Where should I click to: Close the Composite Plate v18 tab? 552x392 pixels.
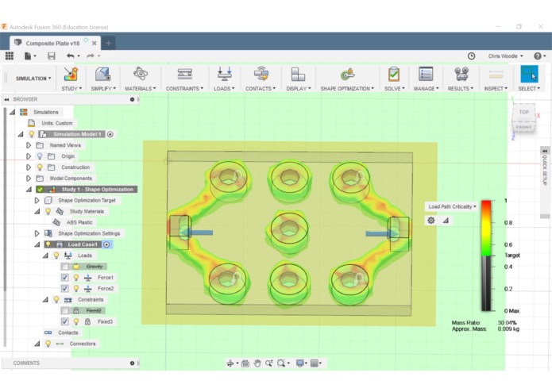pyautogui.click(x=95, y=43)
